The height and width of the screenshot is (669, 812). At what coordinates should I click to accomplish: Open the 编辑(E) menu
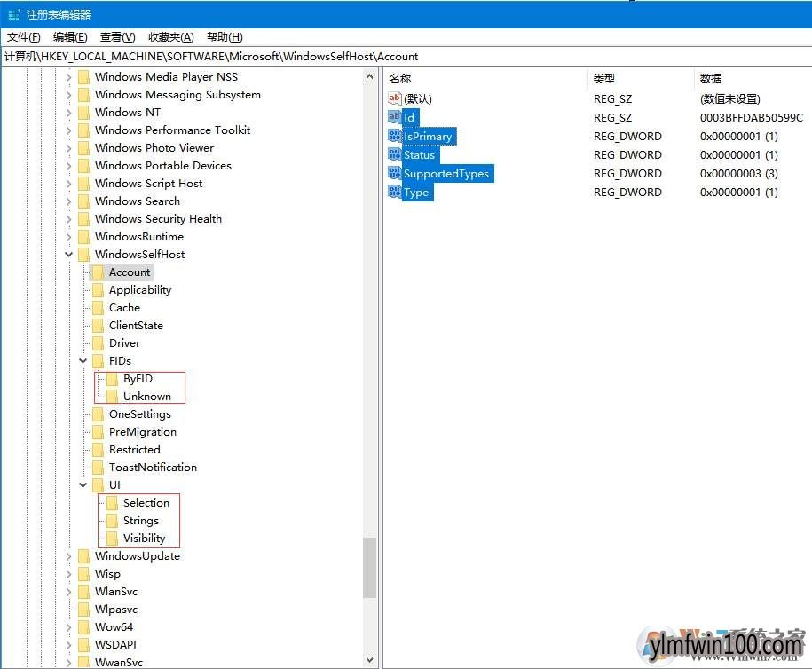70,36
